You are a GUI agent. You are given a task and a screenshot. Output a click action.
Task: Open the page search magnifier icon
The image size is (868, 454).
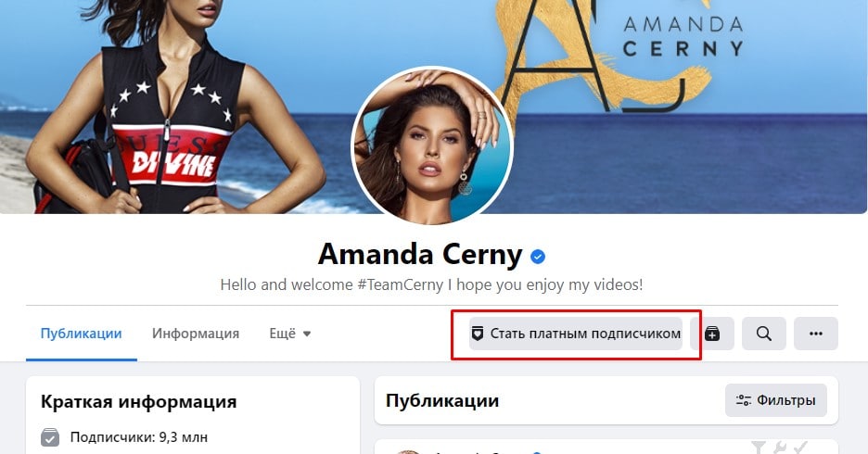tap(764, 334)
